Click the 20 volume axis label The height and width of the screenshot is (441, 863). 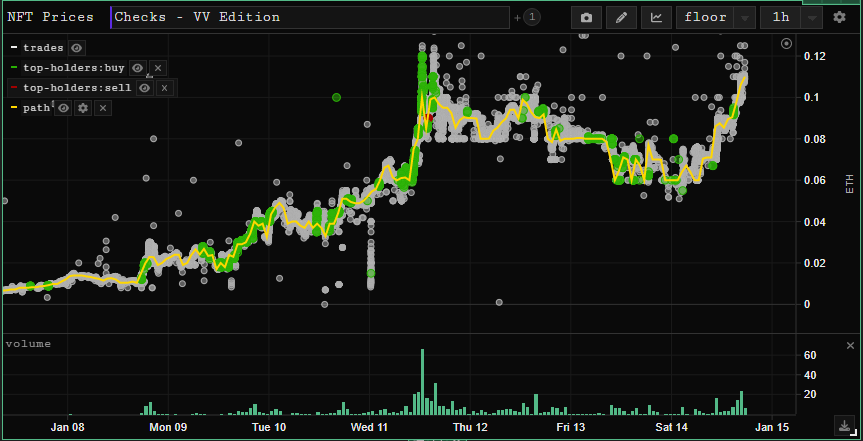[x=810, y=394]
